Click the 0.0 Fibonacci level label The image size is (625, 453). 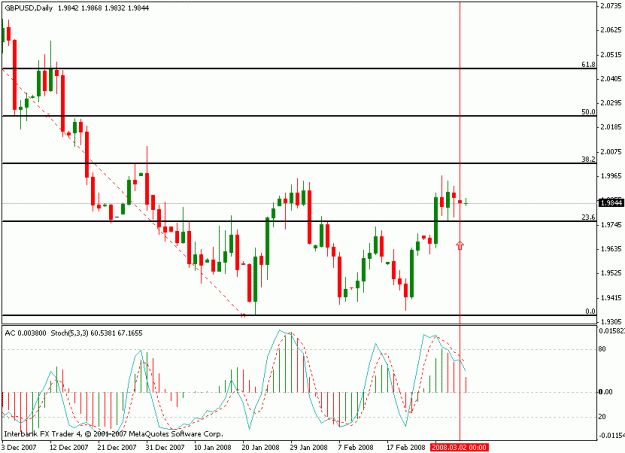click(590, 311)
